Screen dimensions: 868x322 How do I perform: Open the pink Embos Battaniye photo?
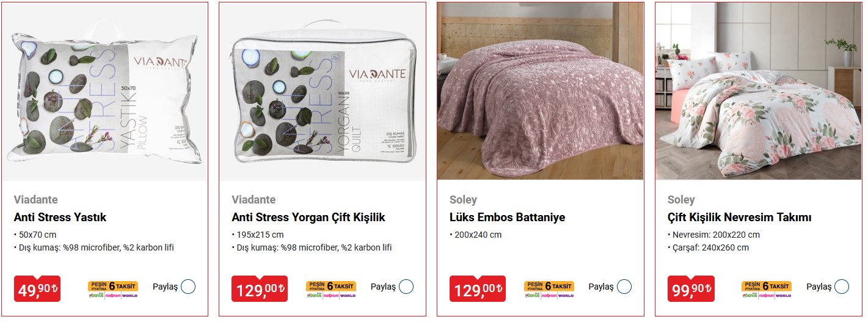(x=541, y=91)
